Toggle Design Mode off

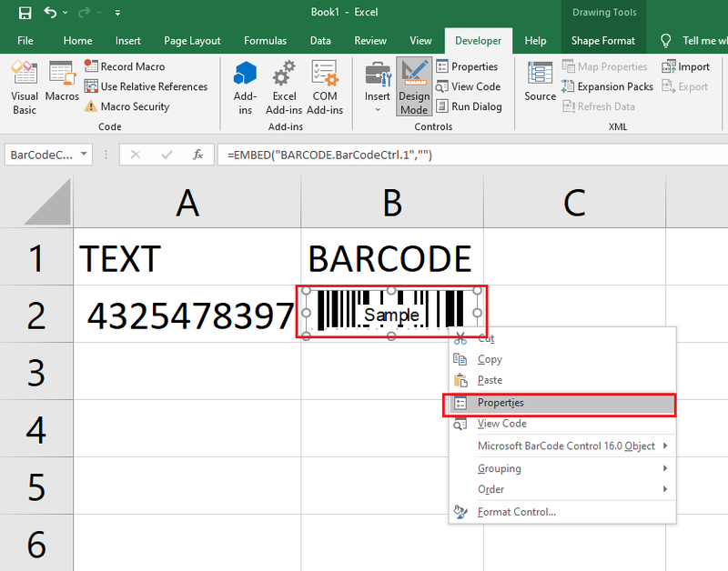click(414, 86)
